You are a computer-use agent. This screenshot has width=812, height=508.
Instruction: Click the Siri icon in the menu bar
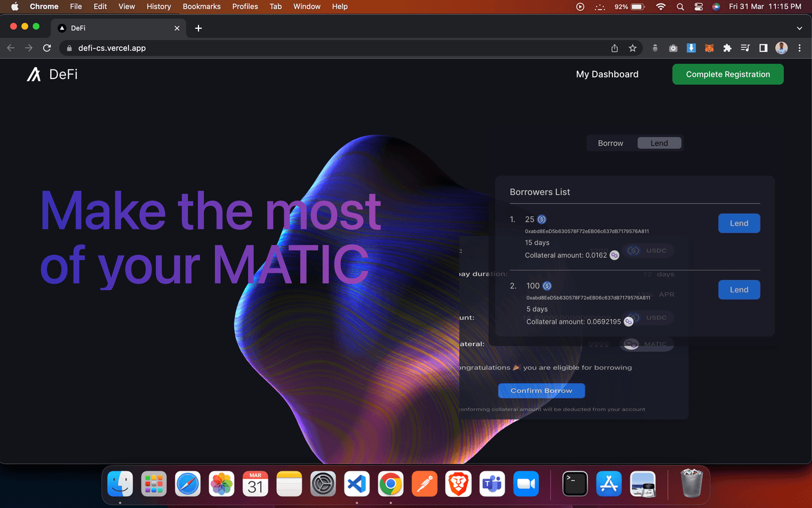coord(716,7)
